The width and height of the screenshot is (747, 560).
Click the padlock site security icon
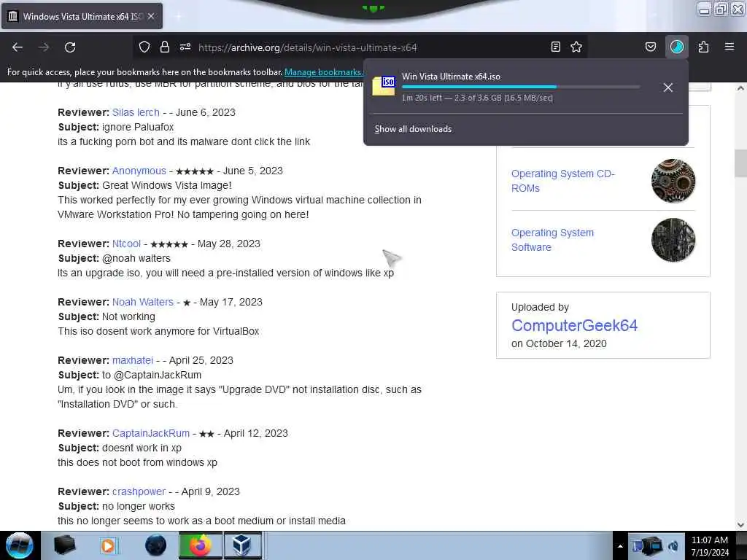[165, 47]
